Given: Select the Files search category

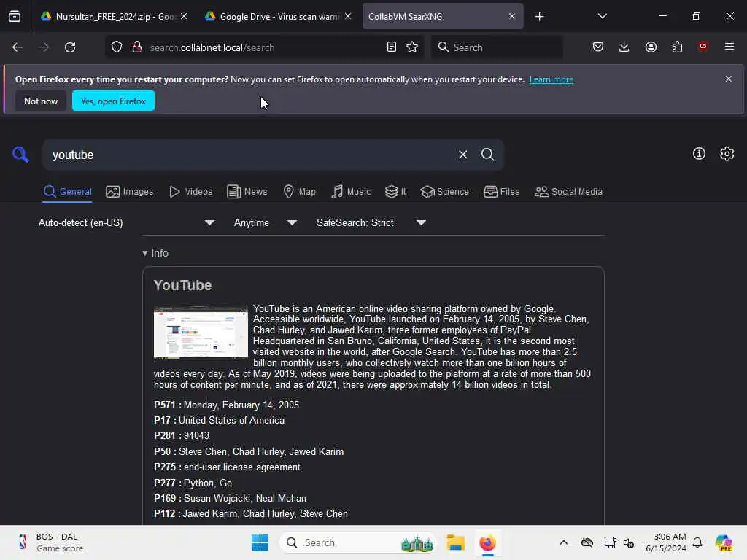Looking at the screenshot, I should tap(501, 192).
